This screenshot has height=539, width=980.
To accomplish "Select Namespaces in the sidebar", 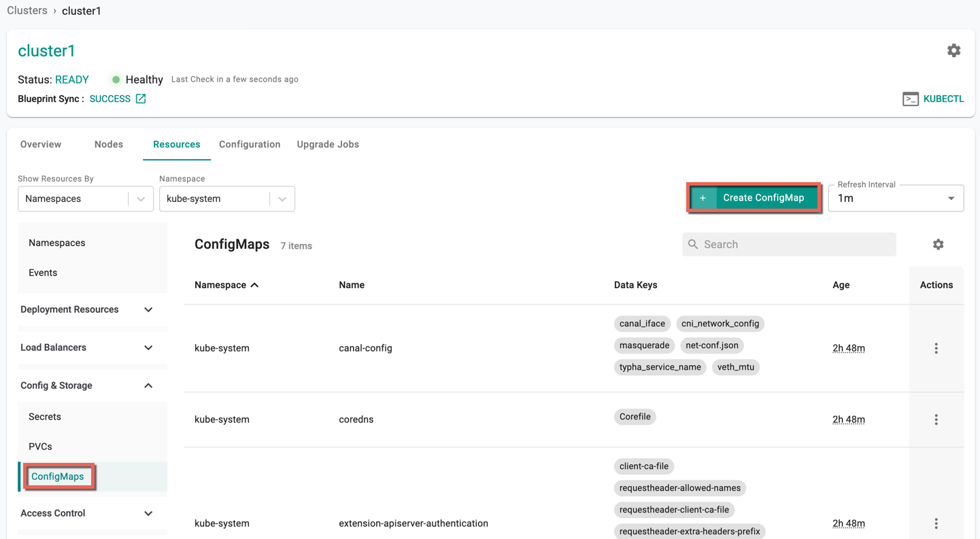I will 57,243.
